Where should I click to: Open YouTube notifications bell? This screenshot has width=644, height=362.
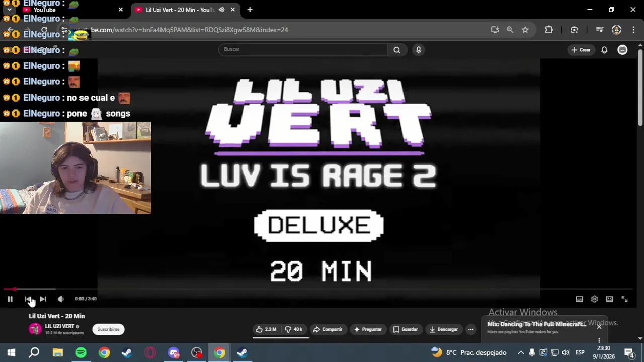[x=604, y=50]
